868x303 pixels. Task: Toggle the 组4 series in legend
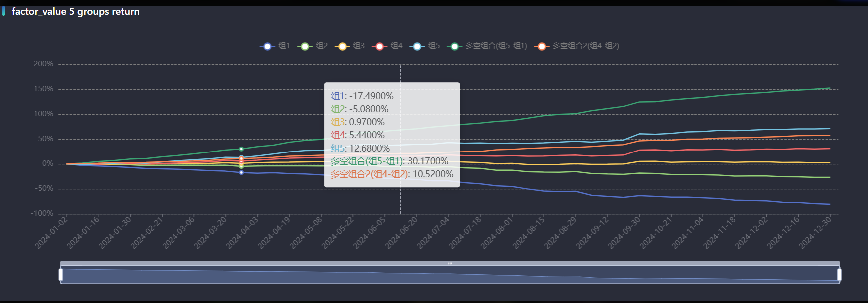pos(387,46)
